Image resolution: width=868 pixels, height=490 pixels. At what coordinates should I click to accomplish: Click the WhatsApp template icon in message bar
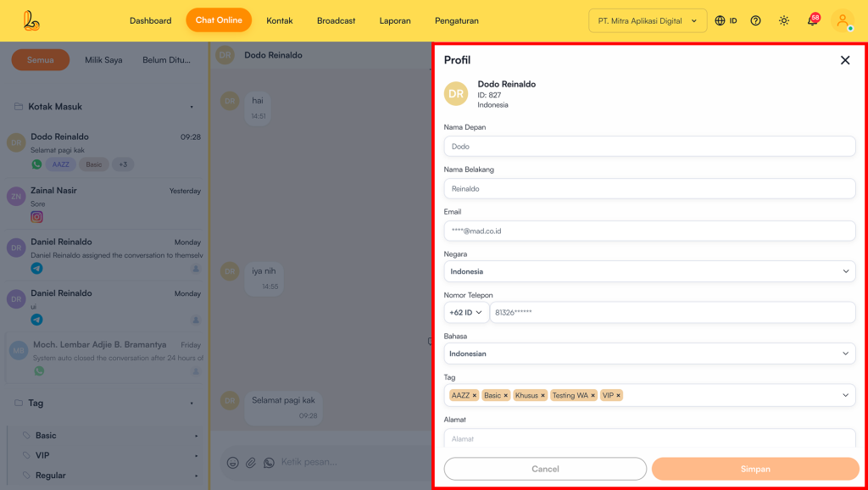[x=269, y=463]
